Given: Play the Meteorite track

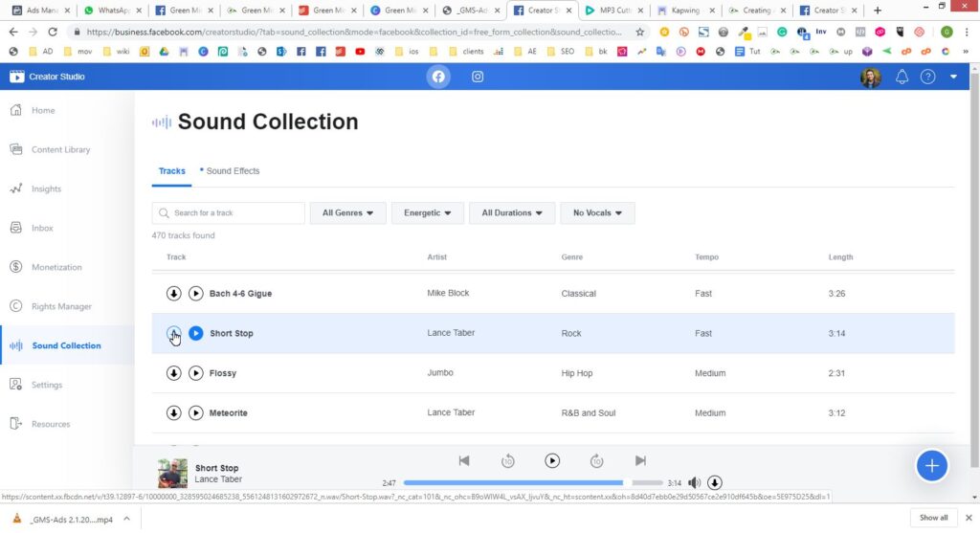Looking at the screenshot, I should (x=195, y=413).
